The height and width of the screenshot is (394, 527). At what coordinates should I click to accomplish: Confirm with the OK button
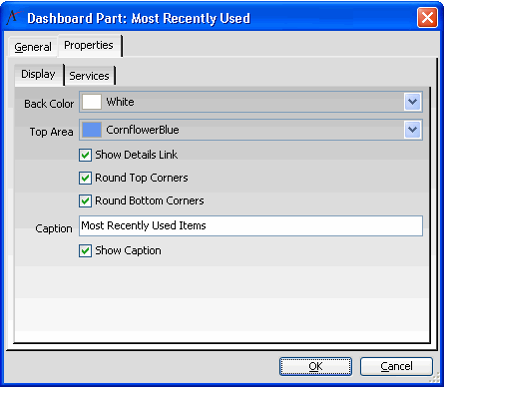315,366
